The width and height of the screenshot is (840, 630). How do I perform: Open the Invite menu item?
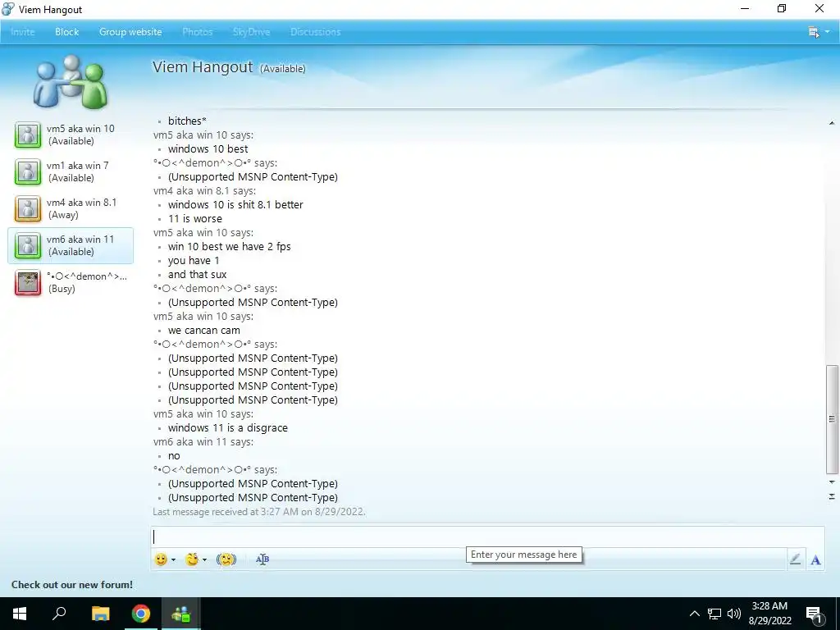tap(22, 32)
